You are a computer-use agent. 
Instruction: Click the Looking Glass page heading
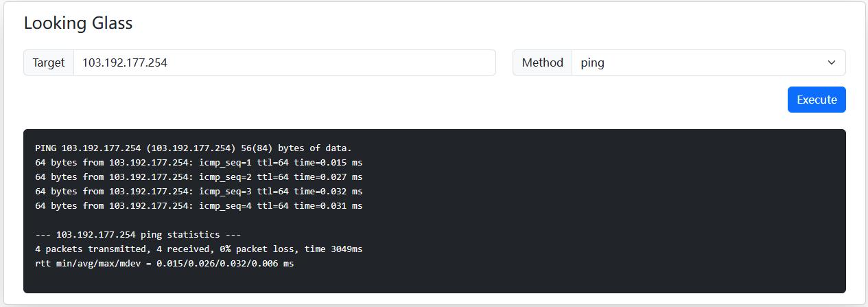tap(78, 23)
